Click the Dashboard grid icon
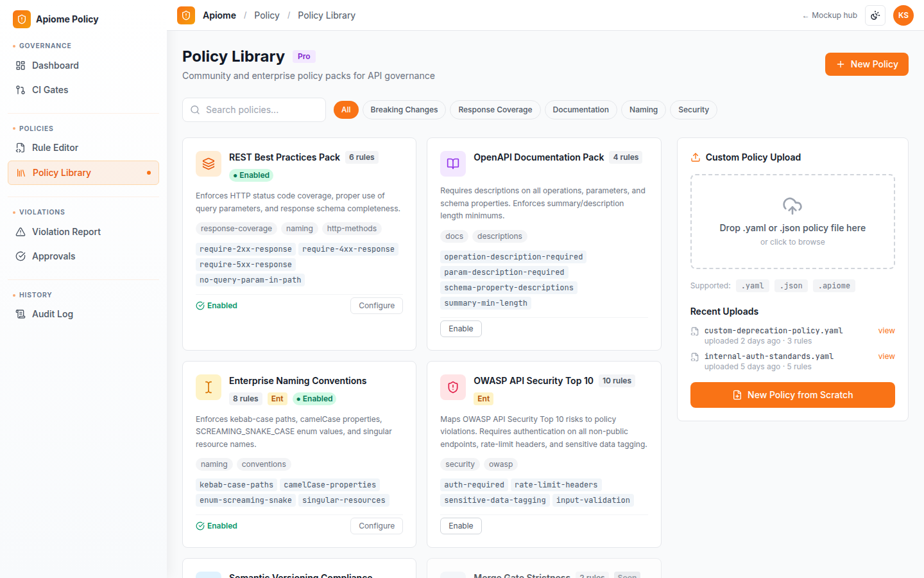Viewport: 924px width, 578px height. [x=21, y=66]
